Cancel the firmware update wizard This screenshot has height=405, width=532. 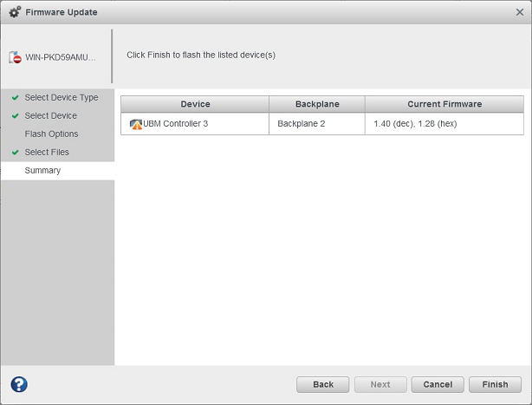(x=438, y=384)
